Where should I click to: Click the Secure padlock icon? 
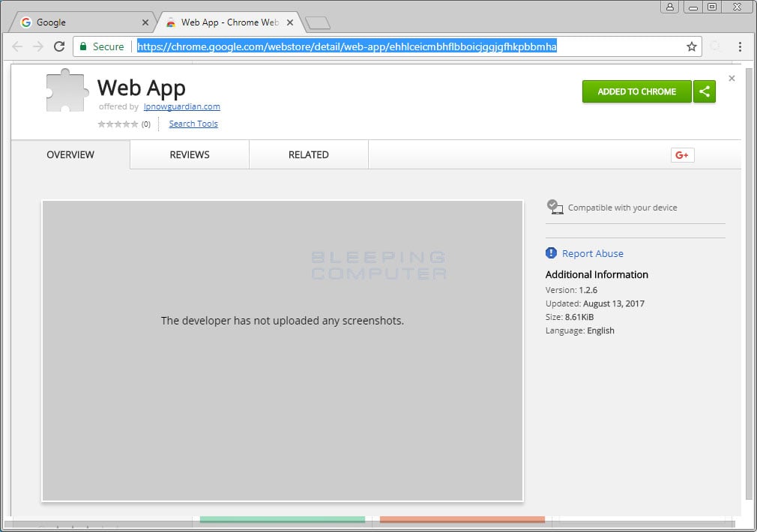[85, 46]
